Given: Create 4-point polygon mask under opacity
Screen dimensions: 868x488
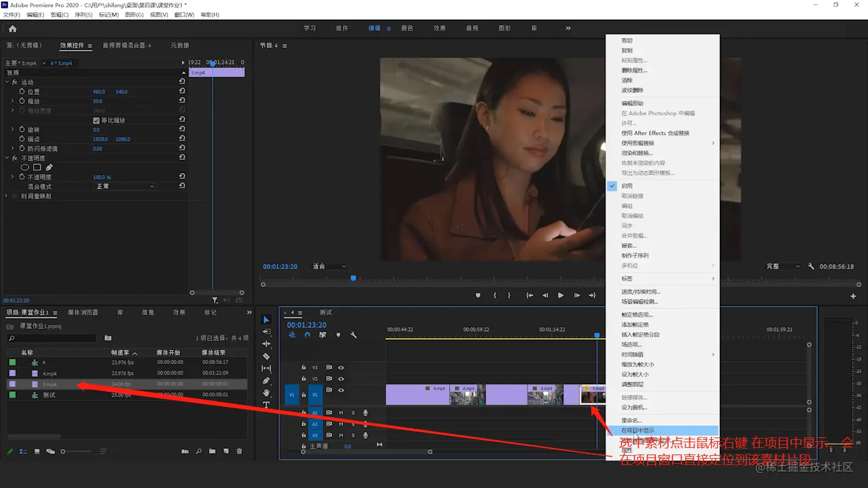Looking at the screenshot, I should pos(37,167).
